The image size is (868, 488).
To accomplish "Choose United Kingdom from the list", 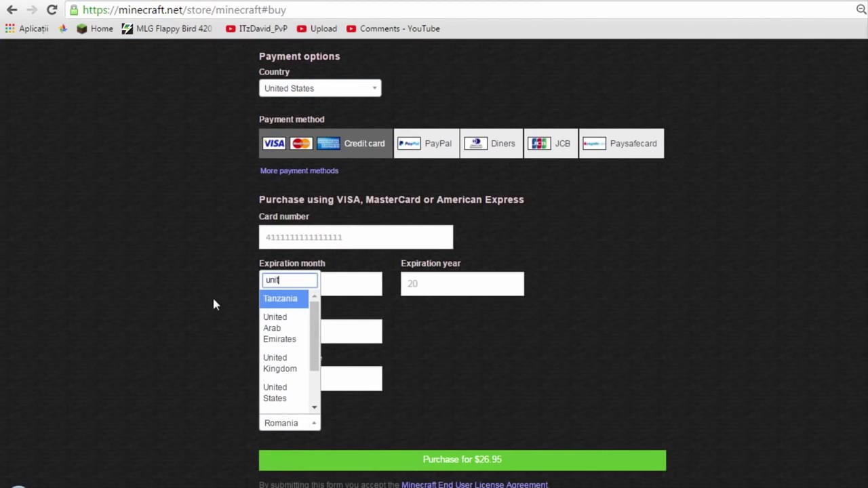I will tap(284, 363).
